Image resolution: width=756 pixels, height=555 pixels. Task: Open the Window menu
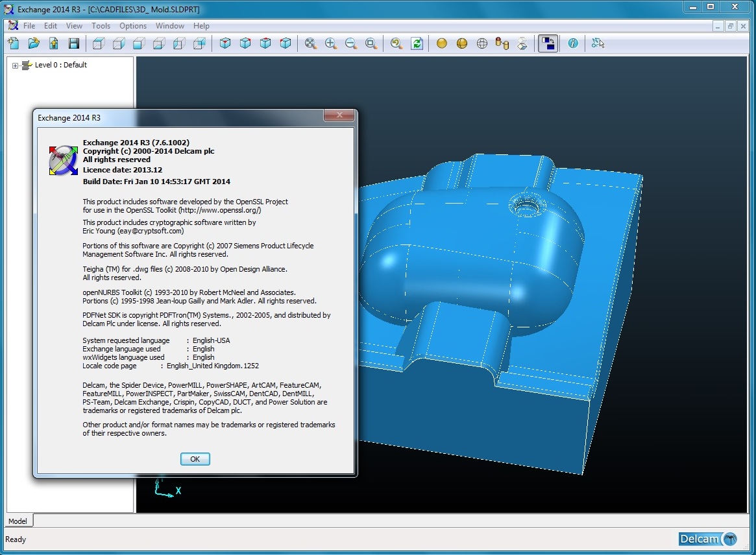pos(170,25)
